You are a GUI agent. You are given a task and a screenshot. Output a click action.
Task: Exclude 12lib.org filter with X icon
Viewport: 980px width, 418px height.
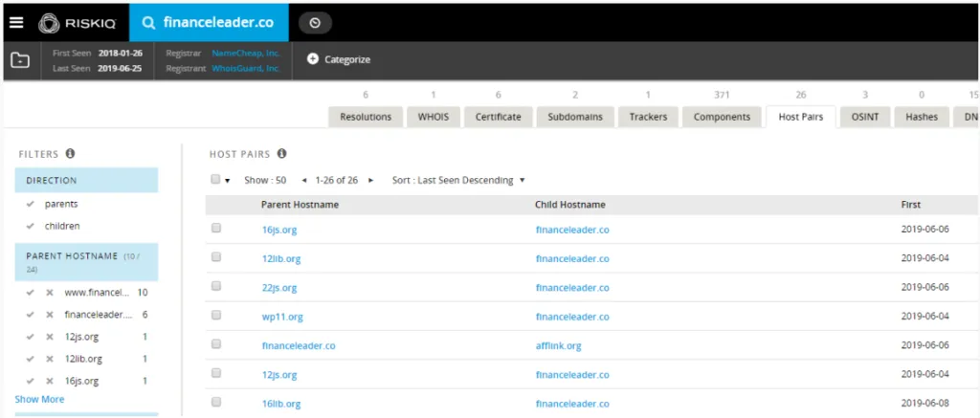(50, 360)
